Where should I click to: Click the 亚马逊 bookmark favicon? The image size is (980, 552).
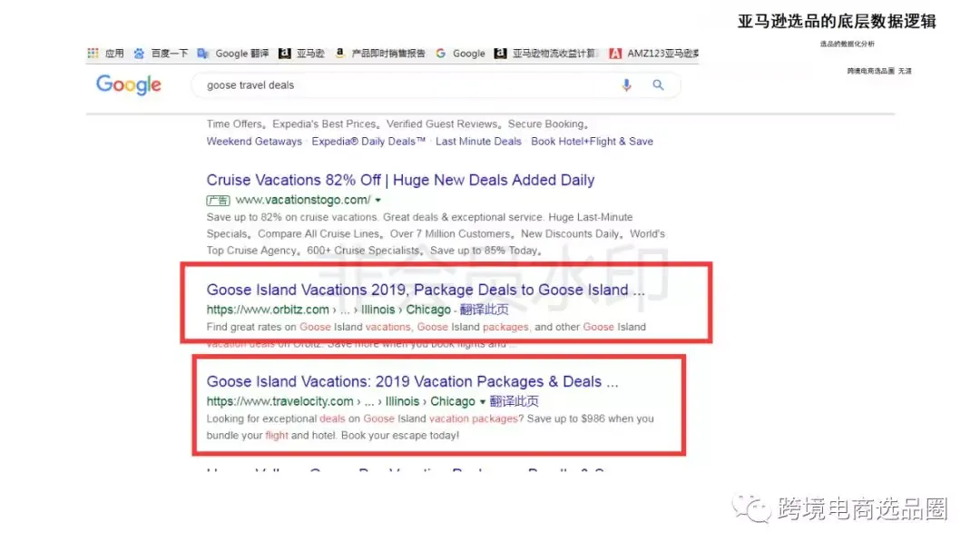284,54
